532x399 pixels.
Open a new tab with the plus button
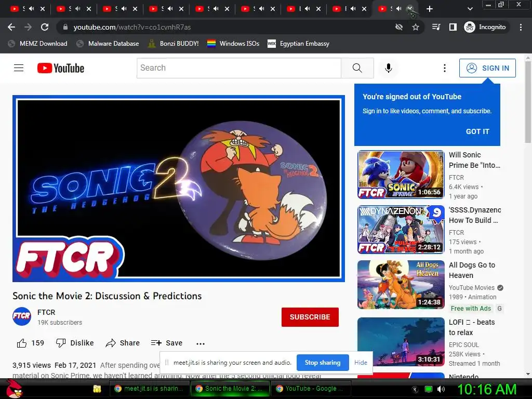[x=430, y=9]
